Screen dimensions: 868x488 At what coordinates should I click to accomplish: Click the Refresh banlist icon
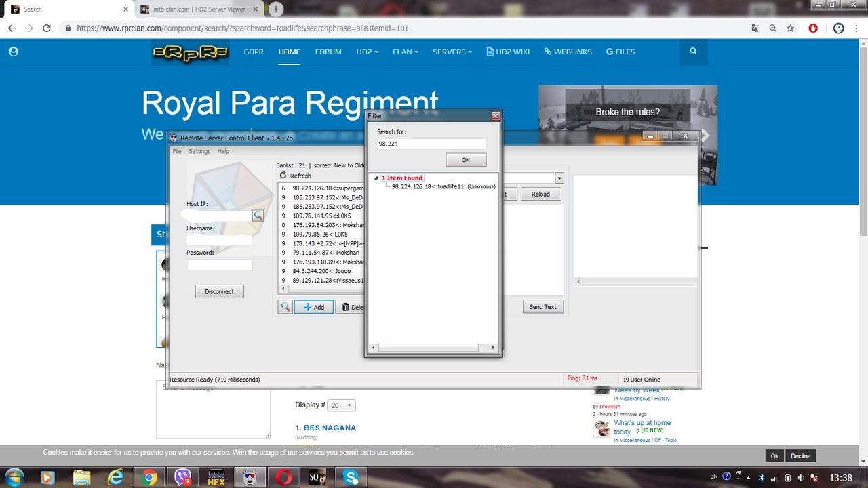click(x=283, y=176)
